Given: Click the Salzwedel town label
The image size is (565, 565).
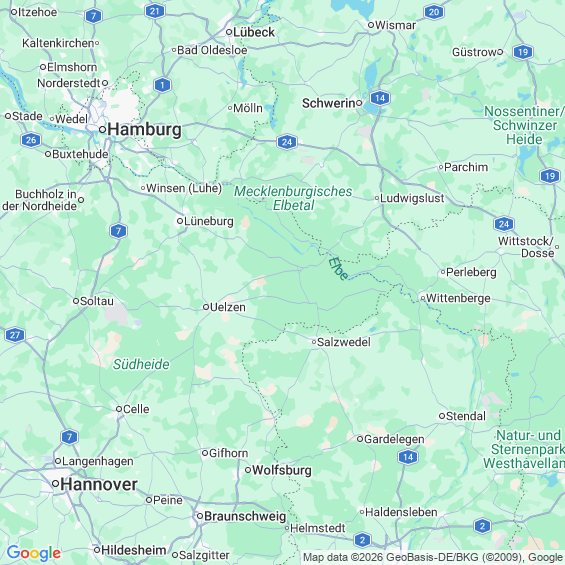Looking at the screenshot, I should (x=344, y=342).
